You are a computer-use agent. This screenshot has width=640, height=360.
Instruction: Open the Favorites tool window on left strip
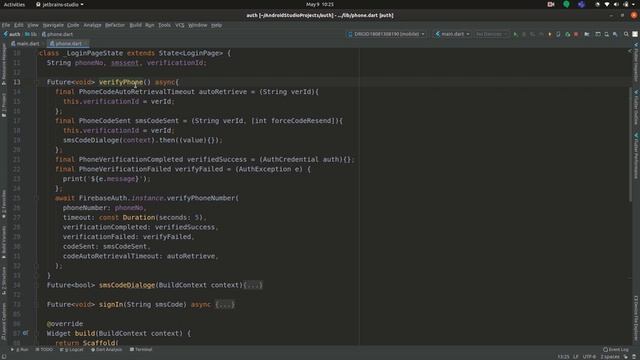click(x=4, y=204)
